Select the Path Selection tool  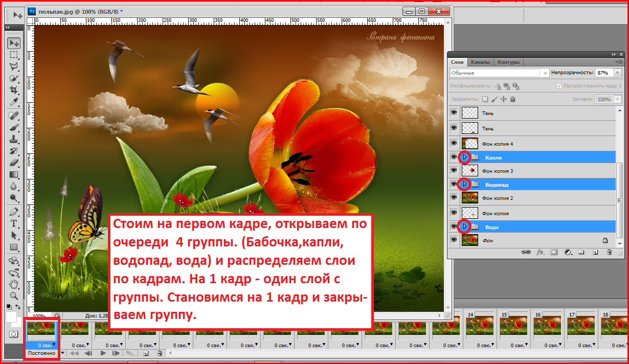(14, 235)
